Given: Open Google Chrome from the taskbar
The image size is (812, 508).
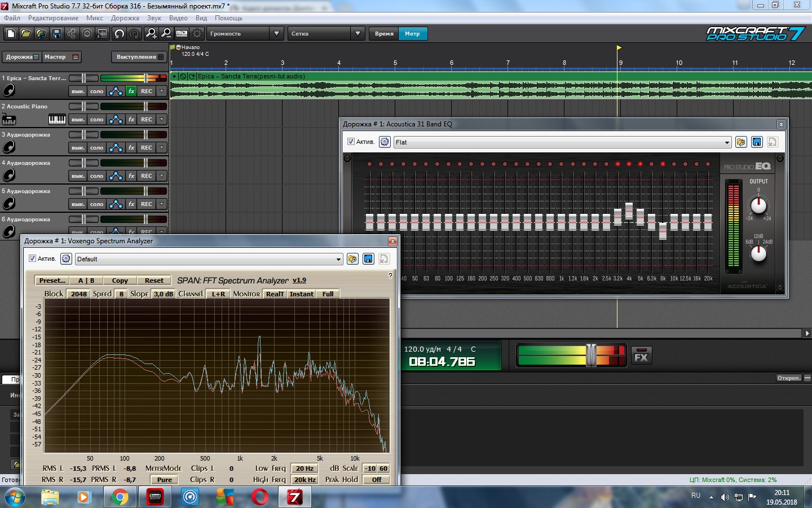Looking at the screenshot, I should (x=120, y=497).
